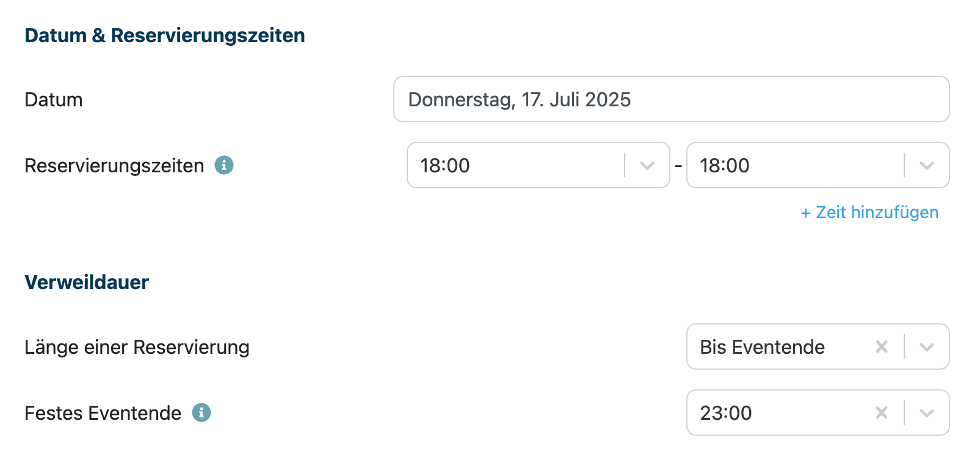
Task: Click the Datum field showing Donnerstag, 17. Juli 2025
Action: click(672, 99)
